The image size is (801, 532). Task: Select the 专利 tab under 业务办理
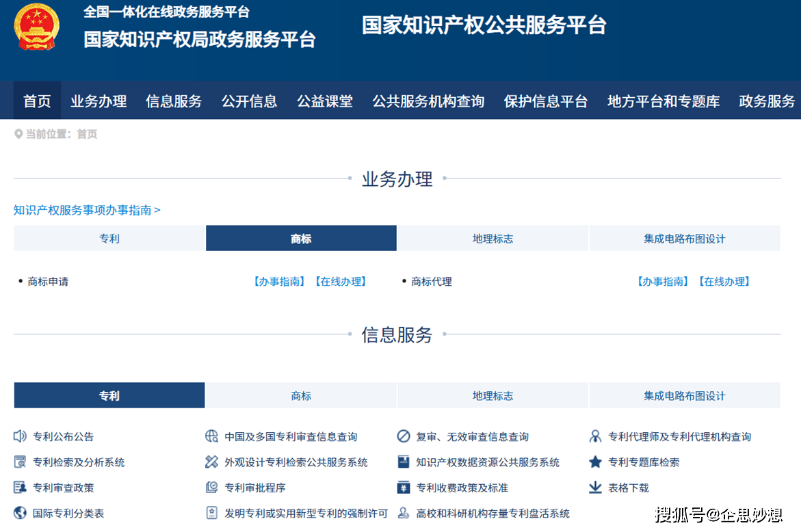pyautogui.click(x=109, y=239)
